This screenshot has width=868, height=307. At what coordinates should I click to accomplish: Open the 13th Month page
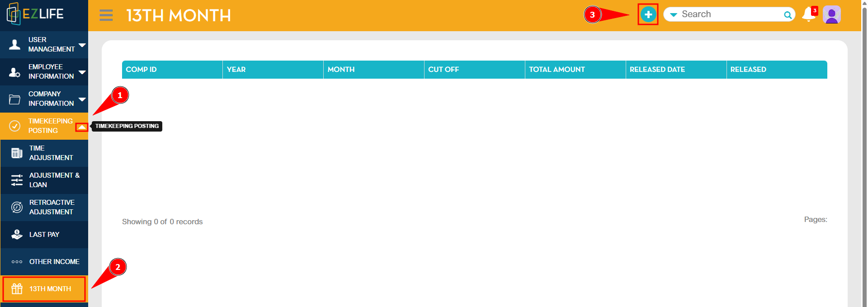(x=44, y=289)
